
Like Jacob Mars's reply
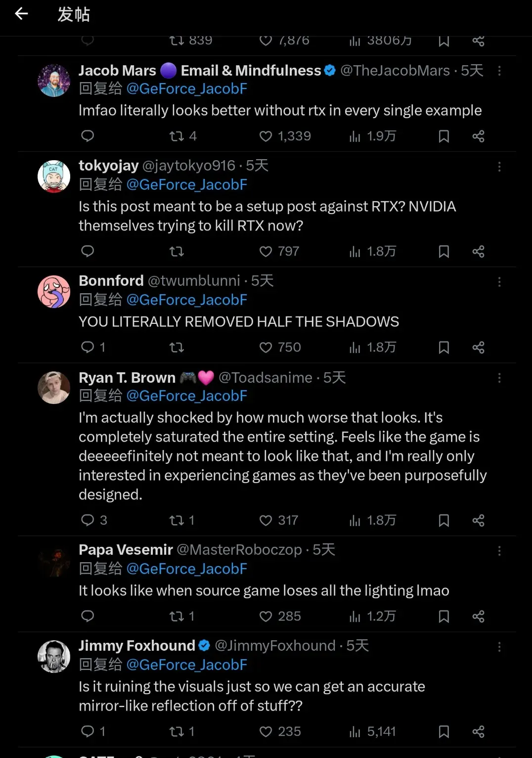[x=266, y=136]
